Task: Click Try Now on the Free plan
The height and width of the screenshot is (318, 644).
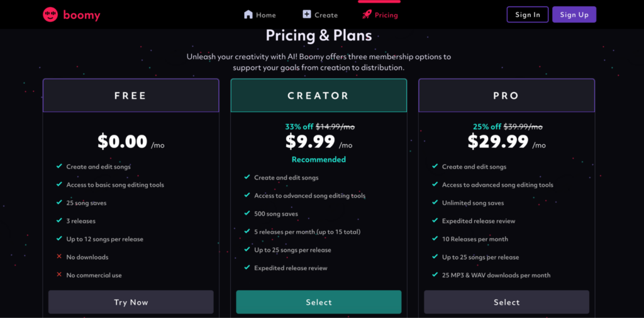Action: click(x=131, y=302)
